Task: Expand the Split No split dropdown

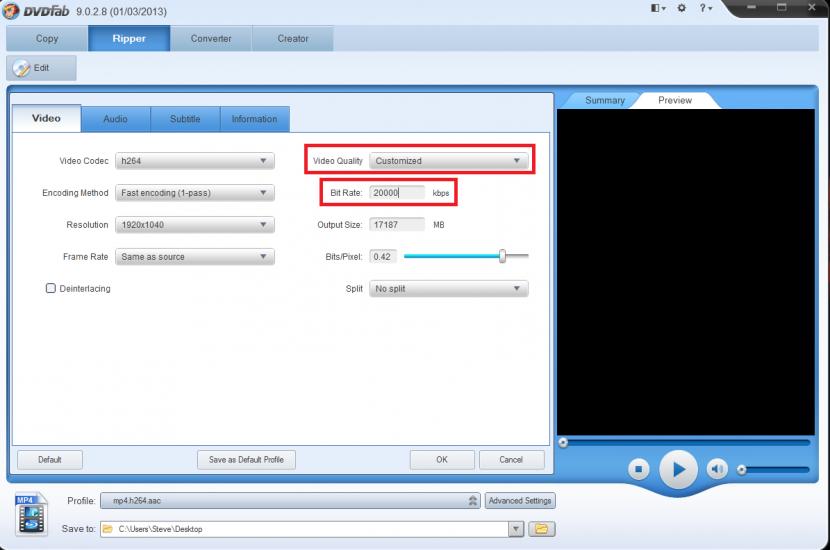Action: [x=448, y=288]
